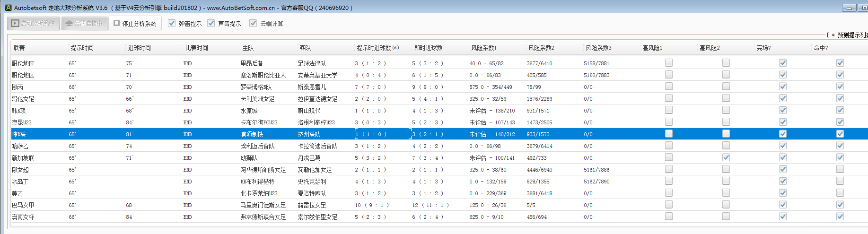Uncheck 完场? in the 里昂后备 row

[783, 63]
